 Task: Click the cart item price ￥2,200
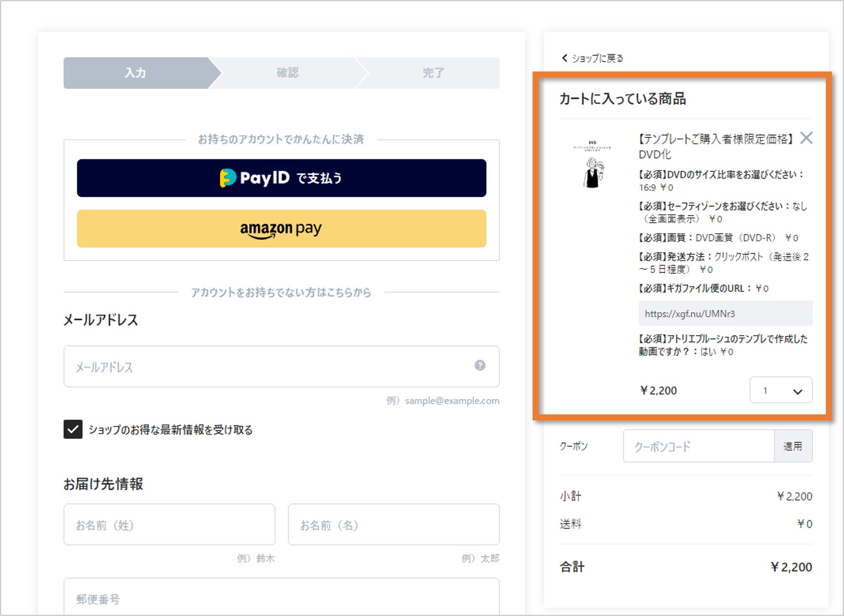(658, 390)
